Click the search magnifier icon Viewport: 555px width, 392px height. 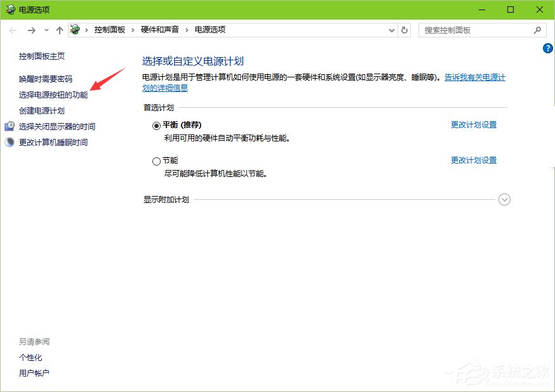(x=537, y=29)
